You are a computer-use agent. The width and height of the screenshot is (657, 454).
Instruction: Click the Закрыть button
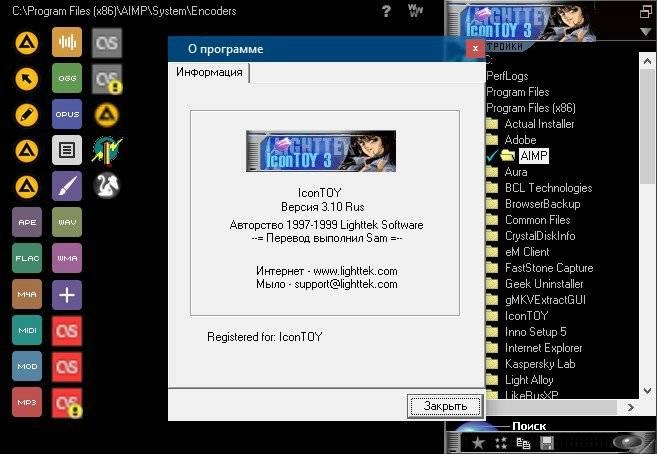coord(445,406)
